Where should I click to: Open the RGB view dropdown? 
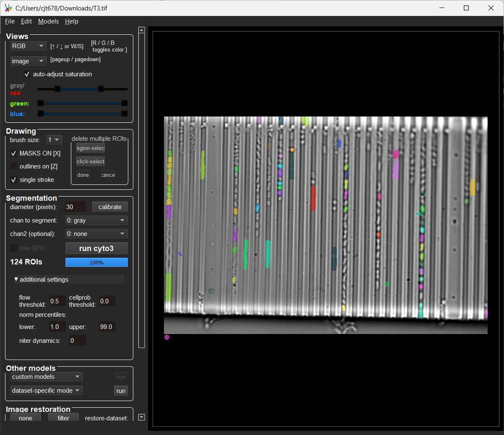pyautogui.click(x=28, y=46)
